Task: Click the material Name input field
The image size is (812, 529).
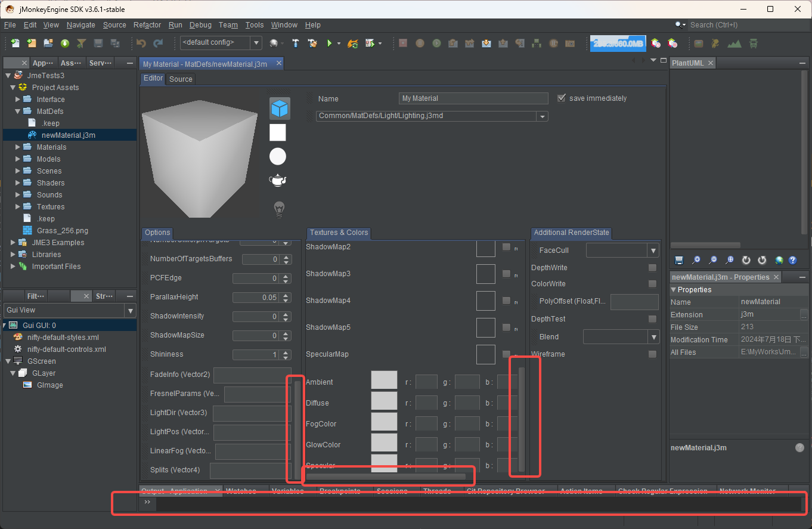Action: [473, 98]
